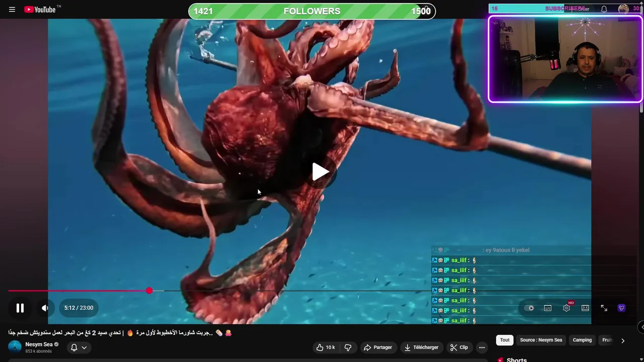Select the Tout filter chip
The width and height of the screenshot is (644, 362).
(505, 340)
